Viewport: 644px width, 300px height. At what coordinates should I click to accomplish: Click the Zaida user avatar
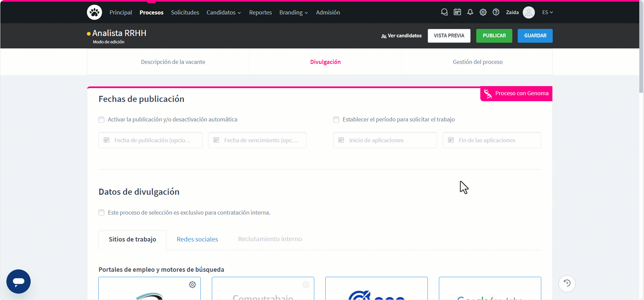click(x=528, y=12)
